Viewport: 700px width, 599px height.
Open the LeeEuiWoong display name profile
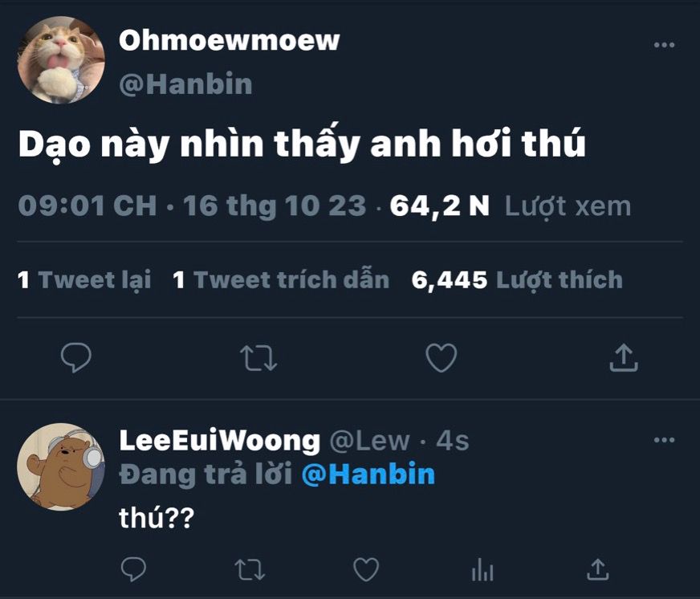click(x=220, y=441)
